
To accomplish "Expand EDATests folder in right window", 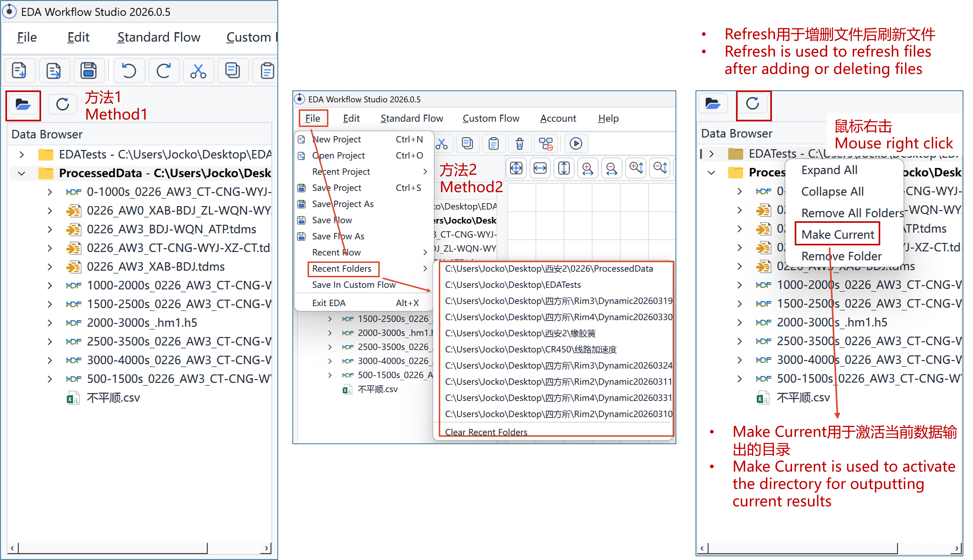I will (712, 154).
